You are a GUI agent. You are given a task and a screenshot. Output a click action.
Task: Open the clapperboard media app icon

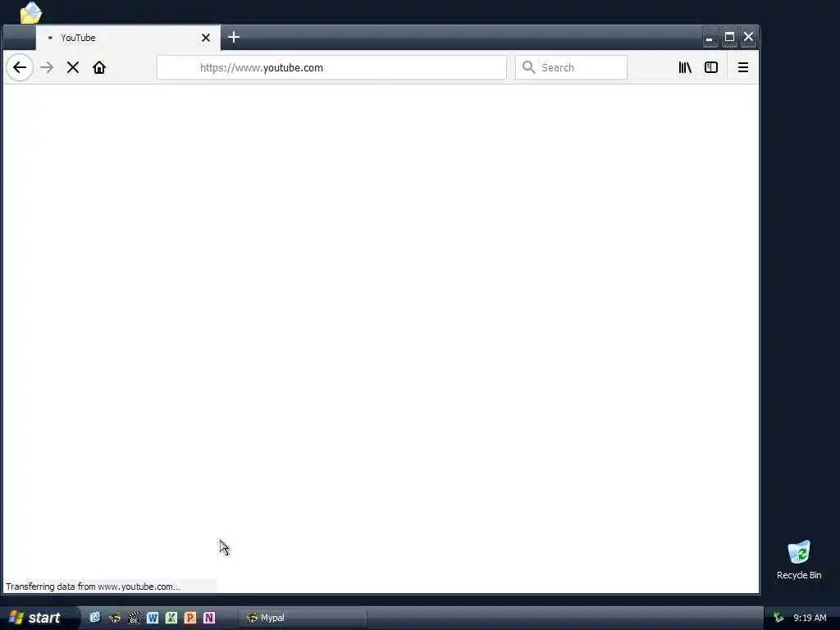pos(134,618)
